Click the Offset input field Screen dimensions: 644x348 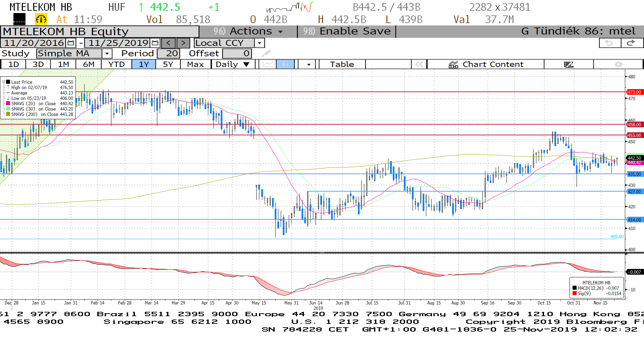tap(237, 53)
